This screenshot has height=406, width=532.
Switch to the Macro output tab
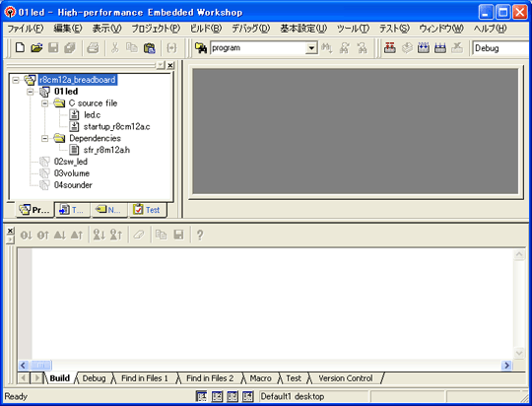(x=260, y=378)
